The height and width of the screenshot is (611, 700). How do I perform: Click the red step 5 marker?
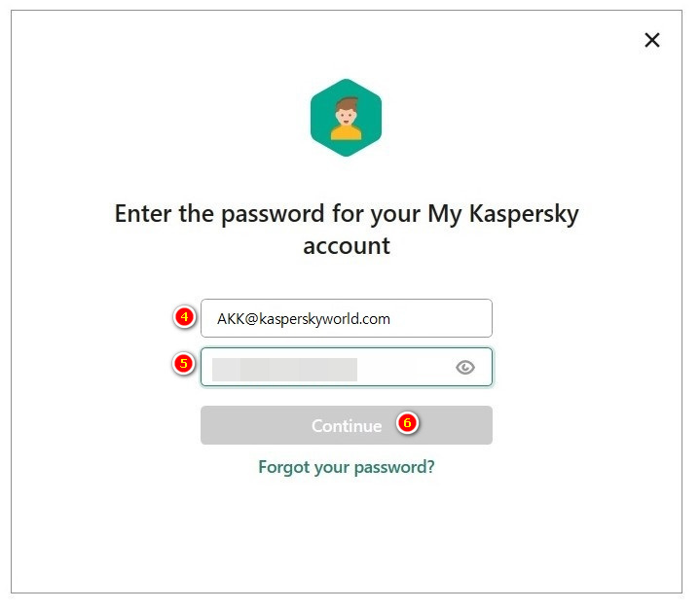click(184, 366)
